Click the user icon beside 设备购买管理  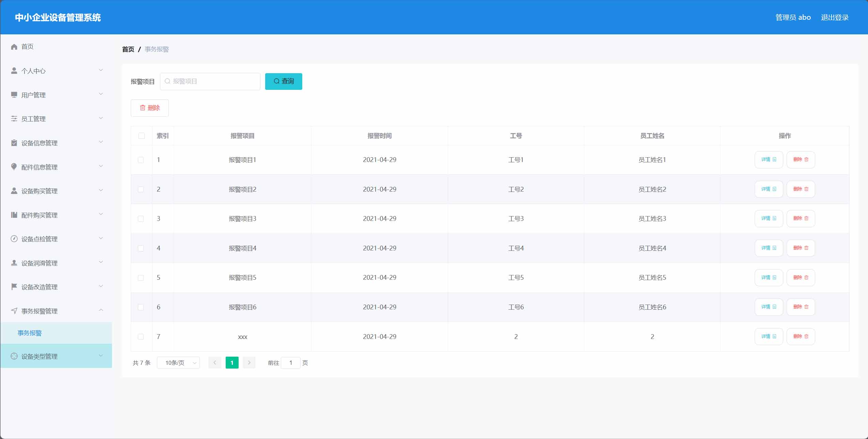tap(14, 191)
